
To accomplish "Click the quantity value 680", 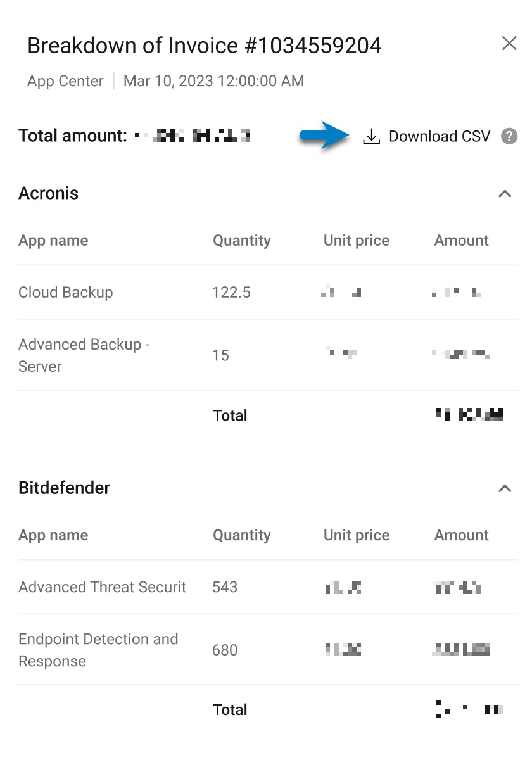I will tap(225, 650).
